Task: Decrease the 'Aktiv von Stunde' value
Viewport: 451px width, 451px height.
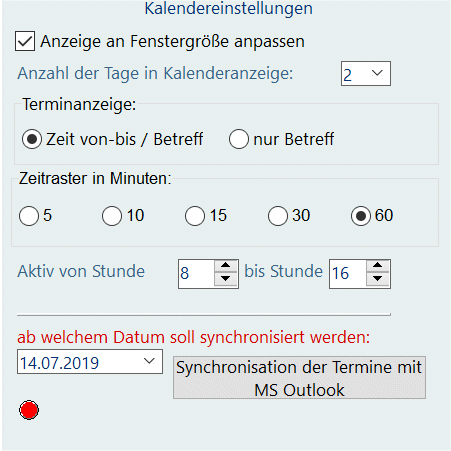Action: [x=226, y=279]
